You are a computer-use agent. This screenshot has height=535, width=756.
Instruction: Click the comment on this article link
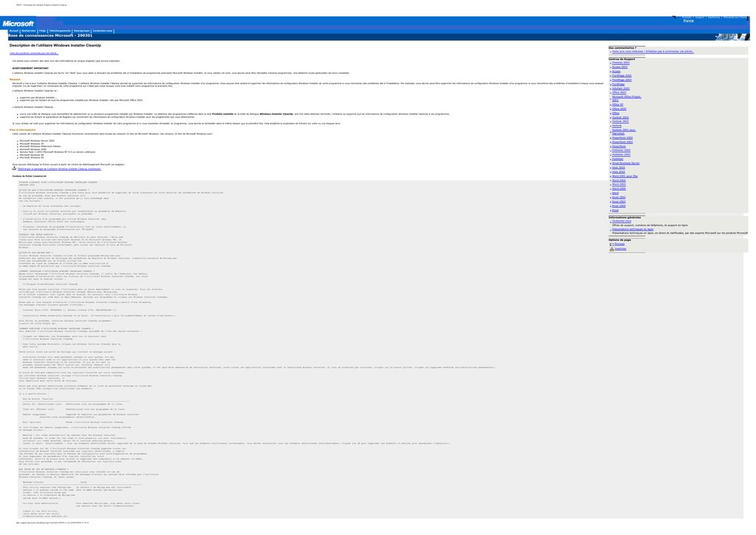(x=653, y=52)
